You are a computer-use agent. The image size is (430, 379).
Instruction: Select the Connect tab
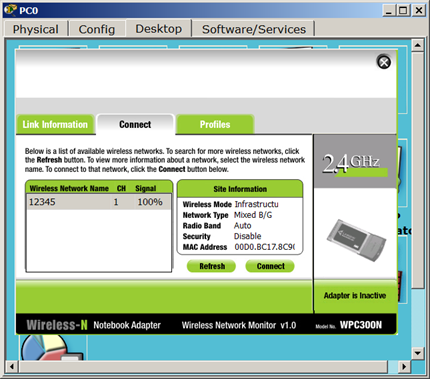pos(135,124)
